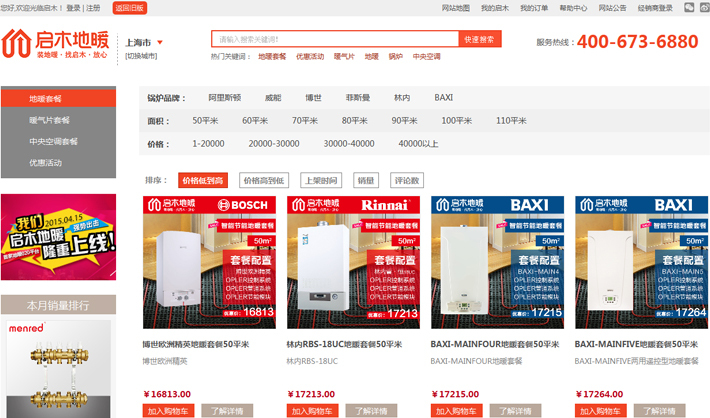Viewport: 710px width, 418px height.
Task: Filter by area 100平米
Action: click(x=456, y=121)
